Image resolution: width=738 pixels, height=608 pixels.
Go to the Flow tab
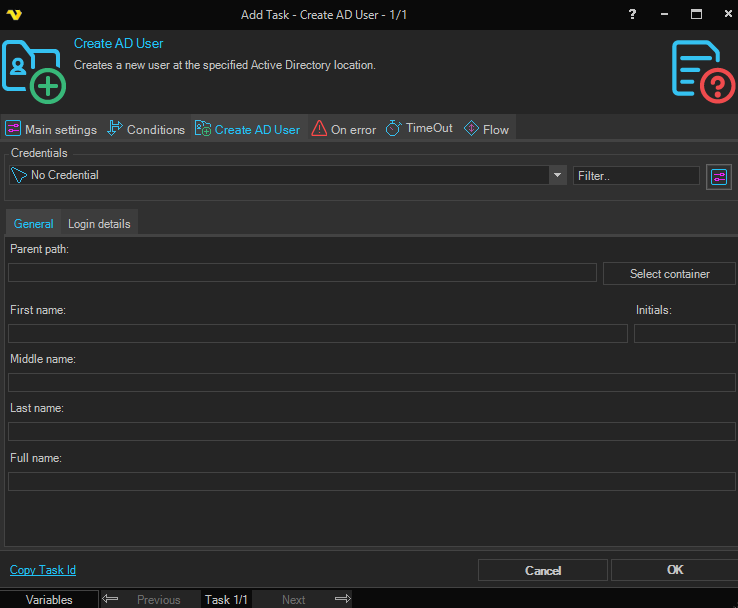[487, 129]
